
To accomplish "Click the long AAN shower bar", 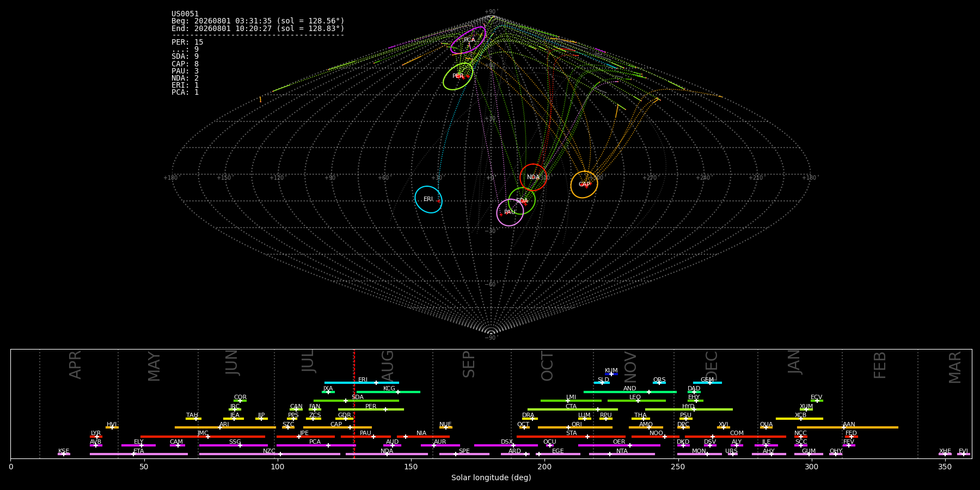I will tap(848, 427).
